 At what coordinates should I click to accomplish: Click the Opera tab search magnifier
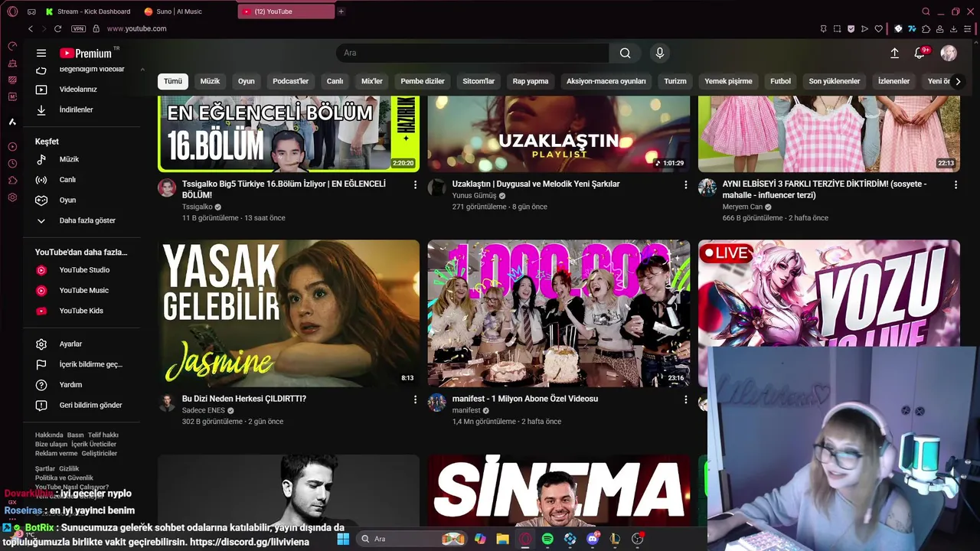coord(926,11)
